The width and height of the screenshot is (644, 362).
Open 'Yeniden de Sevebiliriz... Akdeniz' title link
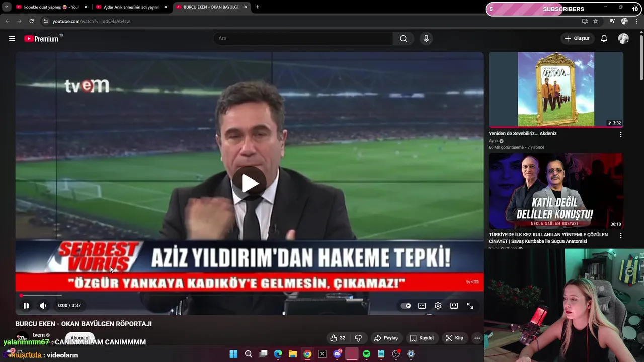(522, 134)
